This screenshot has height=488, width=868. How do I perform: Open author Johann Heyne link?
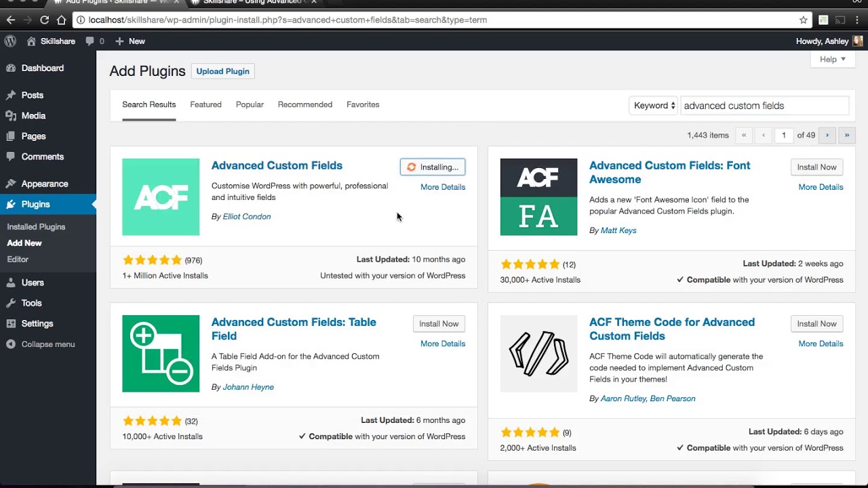tap(248, 387)
